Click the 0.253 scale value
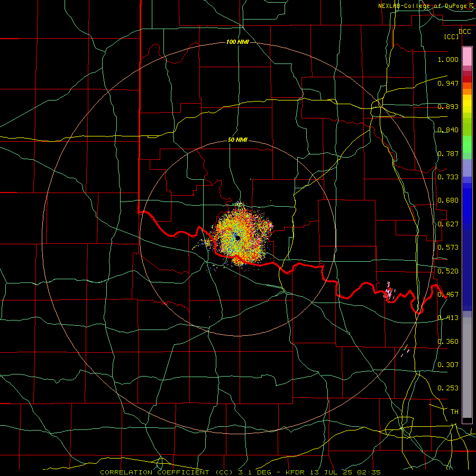 coord(448,388)
